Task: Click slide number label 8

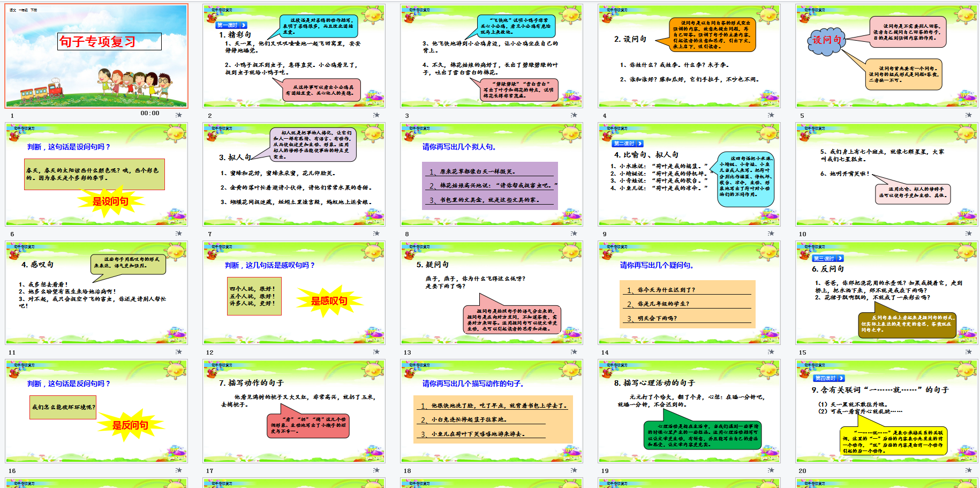Action: pyautogui.click(x=407, y=234)
